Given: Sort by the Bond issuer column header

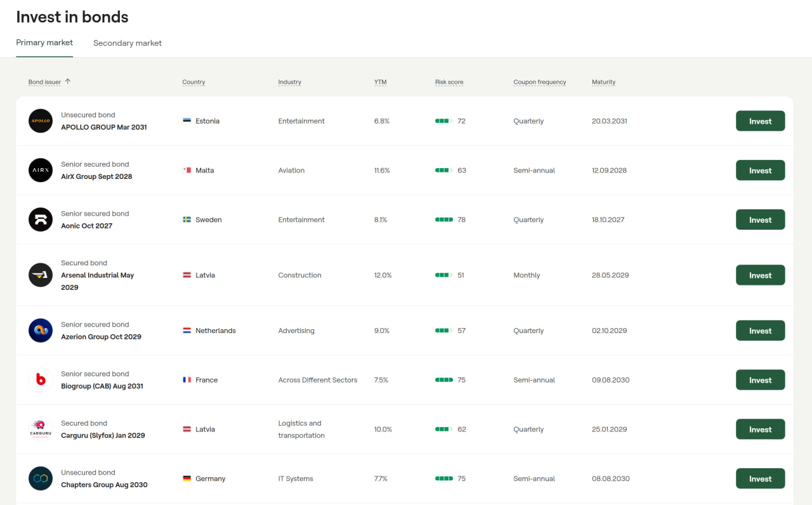Looking at the screenshot, I should (x=44, y=82).
